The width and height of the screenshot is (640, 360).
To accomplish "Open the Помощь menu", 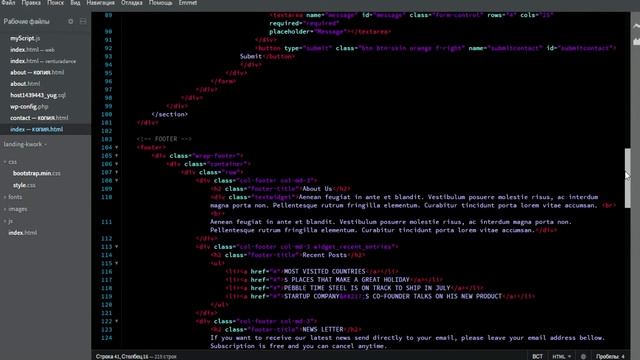I will click(160, 3).
